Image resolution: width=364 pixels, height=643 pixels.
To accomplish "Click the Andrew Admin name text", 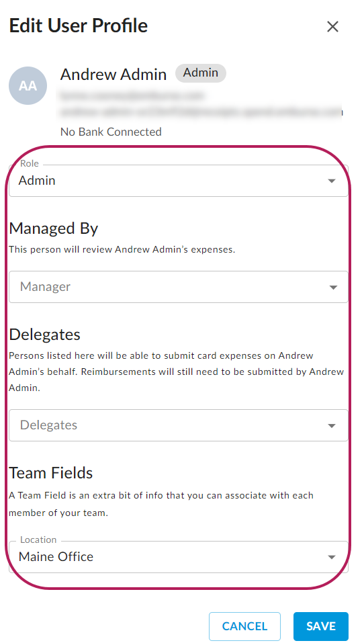I will coord(113,74).
